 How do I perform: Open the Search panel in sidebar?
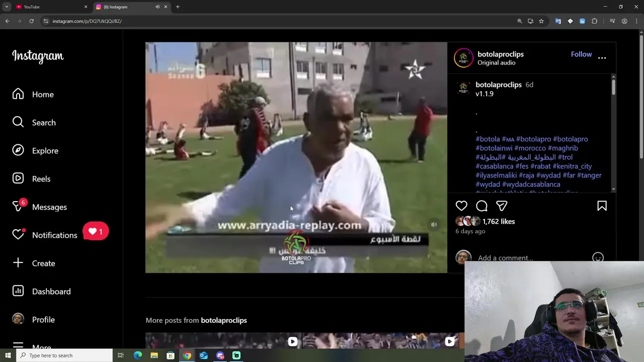coord(34,123)
